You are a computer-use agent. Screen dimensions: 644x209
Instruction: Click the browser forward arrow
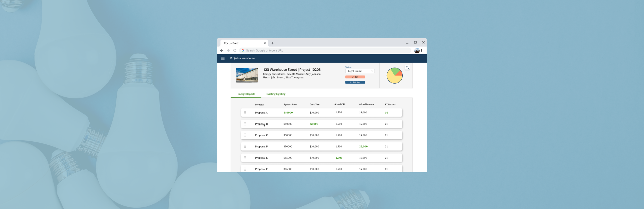point(228,51)
